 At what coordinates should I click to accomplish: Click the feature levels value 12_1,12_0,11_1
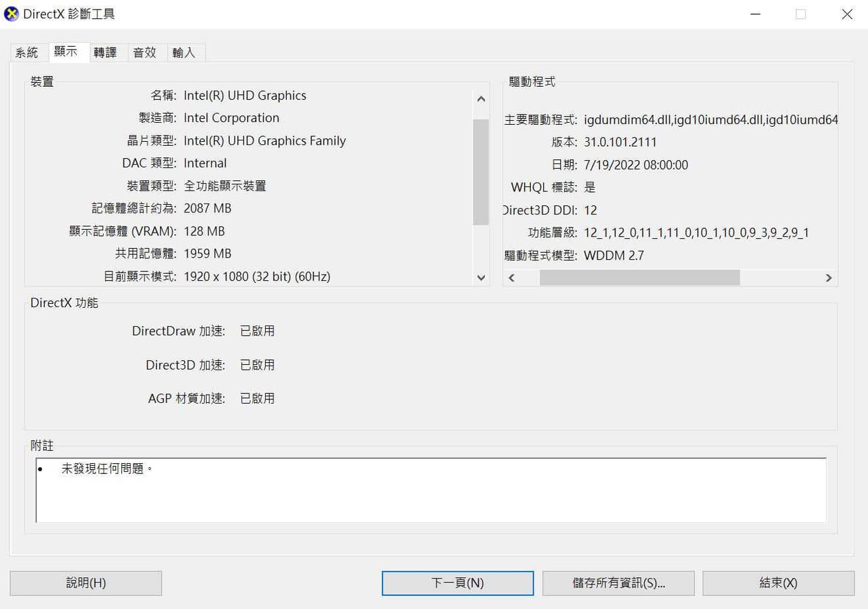[x=696, y=233]
